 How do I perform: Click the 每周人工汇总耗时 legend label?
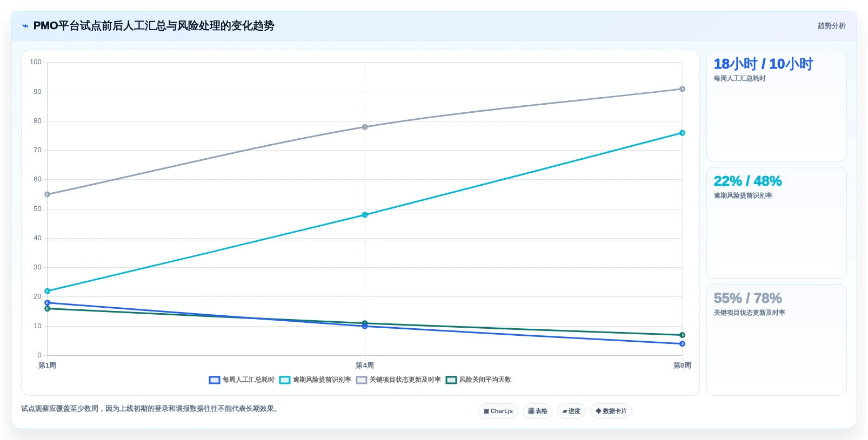point(249,380)
